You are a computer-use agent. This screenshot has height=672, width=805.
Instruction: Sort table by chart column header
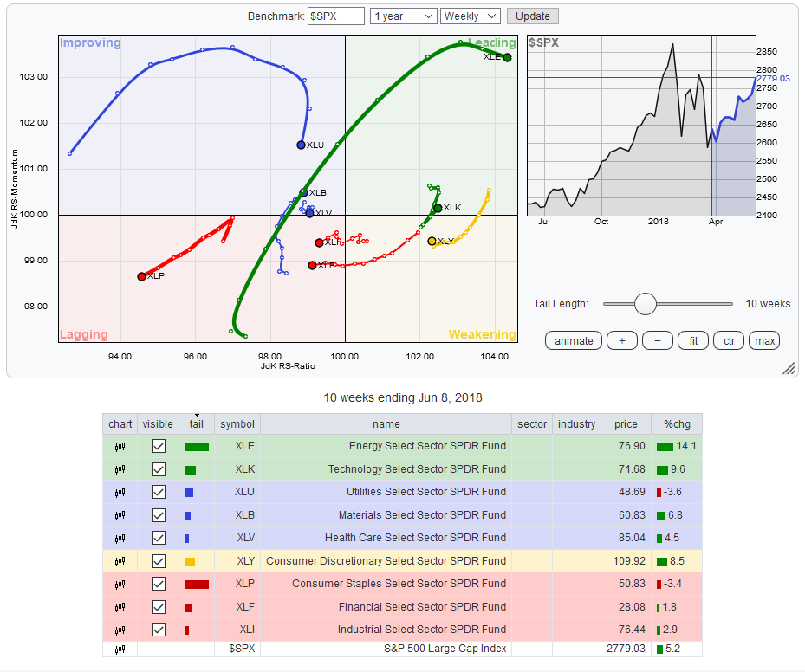[x=120, y=424]
